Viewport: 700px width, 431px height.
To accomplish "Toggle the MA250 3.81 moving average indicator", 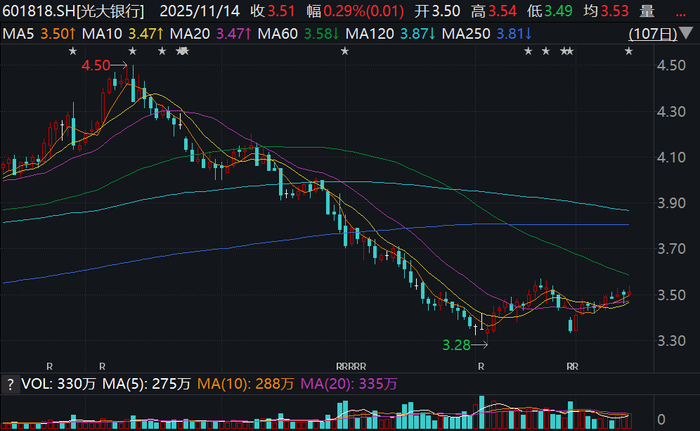I will coord(487,34).
